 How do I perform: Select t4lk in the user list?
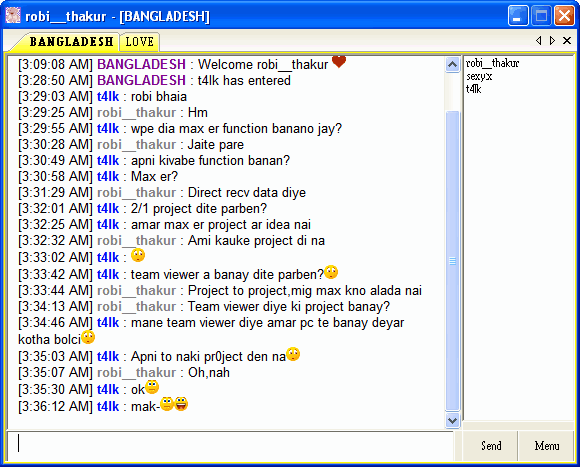pyautogui.click(x=473, y=89)
